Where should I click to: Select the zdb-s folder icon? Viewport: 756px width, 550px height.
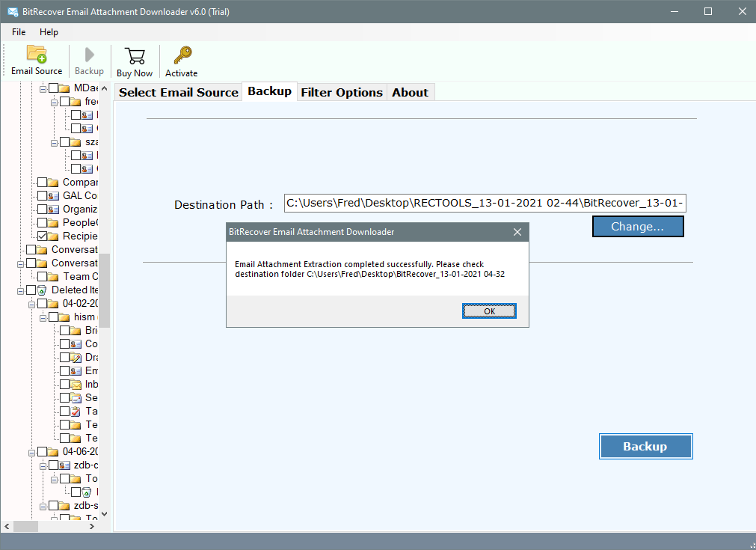(64, 506)
